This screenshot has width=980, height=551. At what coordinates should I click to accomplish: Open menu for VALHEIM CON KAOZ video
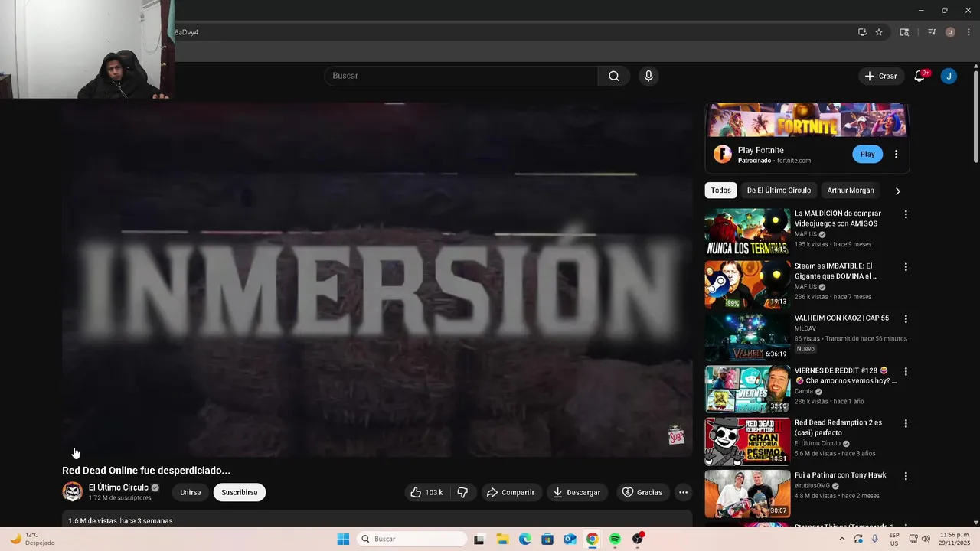(906, 318)
